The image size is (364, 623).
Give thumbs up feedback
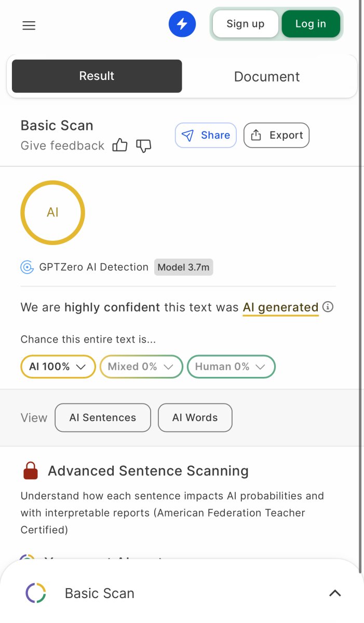[x=120, y=145]
